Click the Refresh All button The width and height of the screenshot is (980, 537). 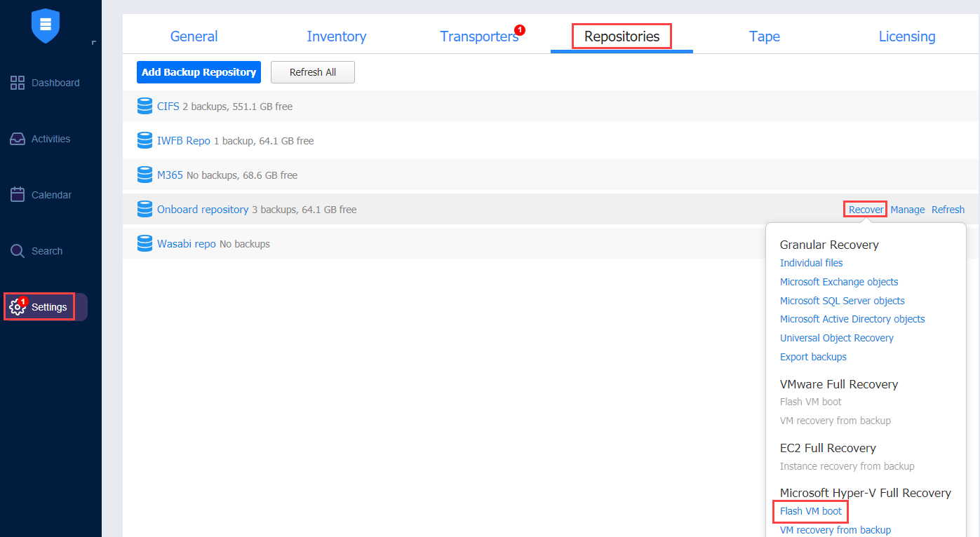coord(313,72)
